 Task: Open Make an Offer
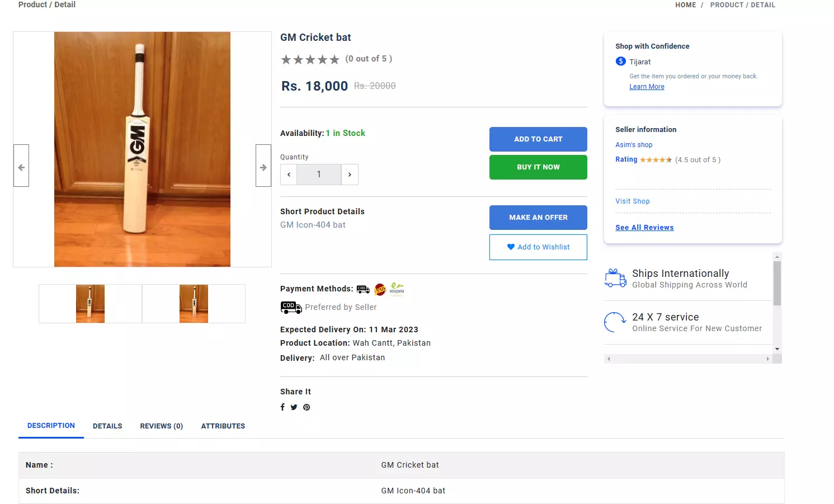pos(538,218)
